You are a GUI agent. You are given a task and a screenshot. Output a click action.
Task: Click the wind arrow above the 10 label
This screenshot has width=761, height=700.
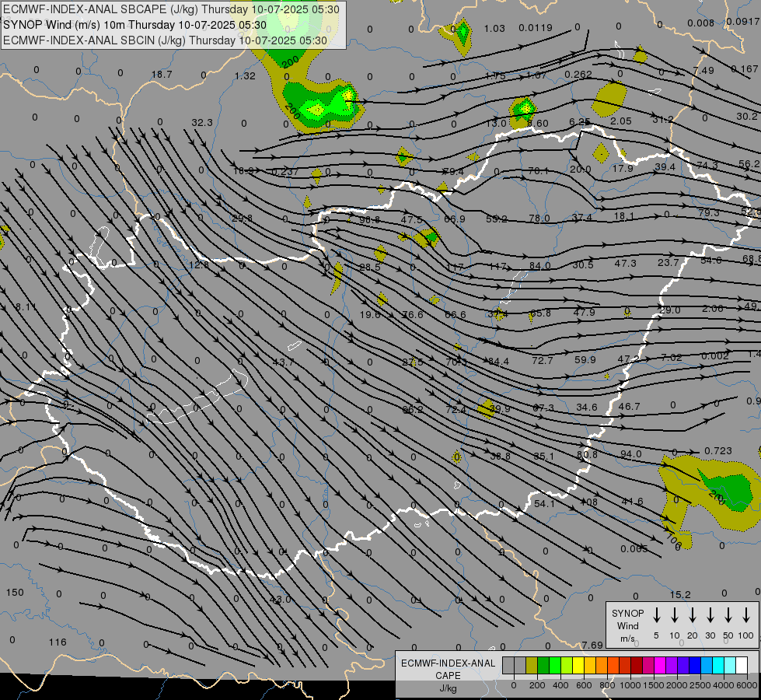(x=675, y=615)
